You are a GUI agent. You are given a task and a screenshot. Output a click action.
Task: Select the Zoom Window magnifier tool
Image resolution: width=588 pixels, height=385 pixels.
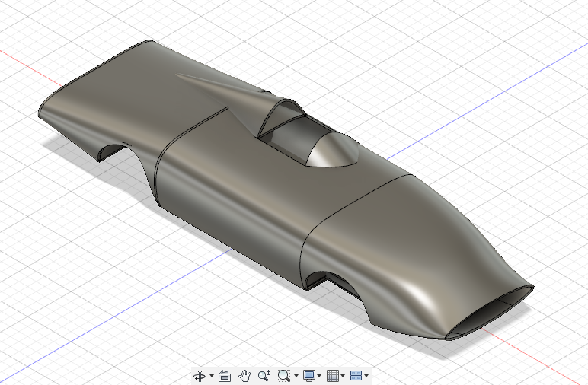click(284, 375)
